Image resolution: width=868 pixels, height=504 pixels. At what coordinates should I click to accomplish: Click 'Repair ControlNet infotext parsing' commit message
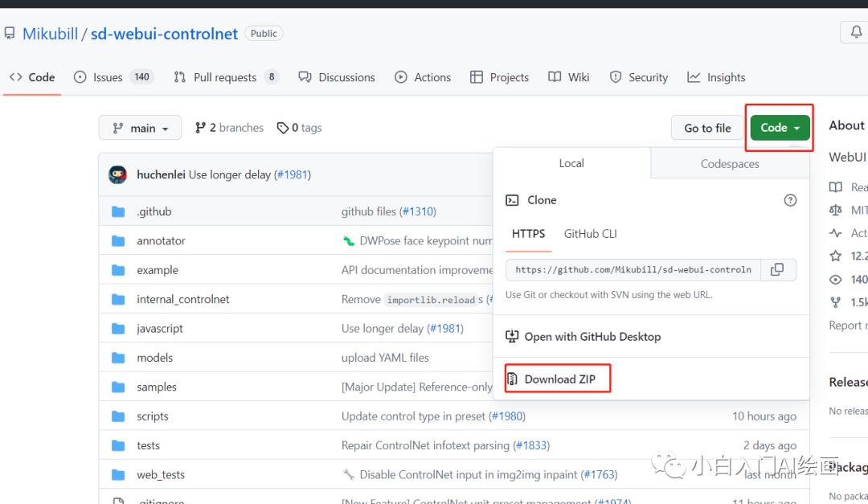(x=425, y=446)
